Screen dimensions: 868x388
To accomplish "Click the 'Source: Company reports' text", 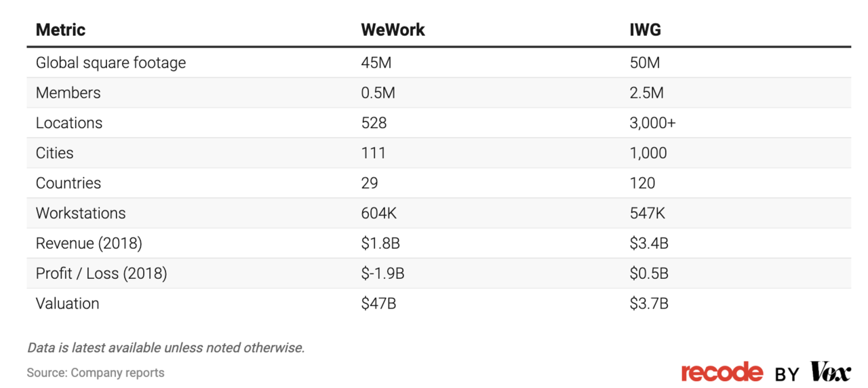I will 96,372.
